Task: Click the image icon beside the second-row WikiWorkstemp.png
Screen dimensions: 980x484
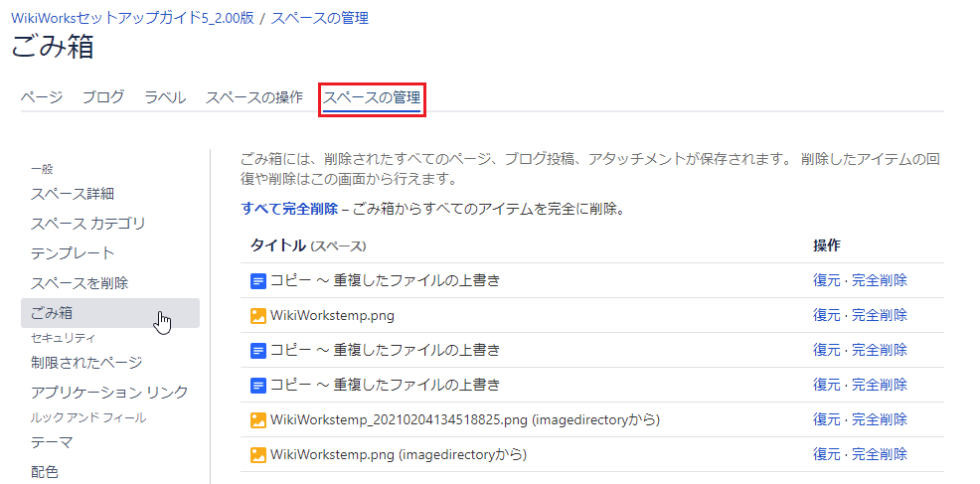Action: [257, 316]
